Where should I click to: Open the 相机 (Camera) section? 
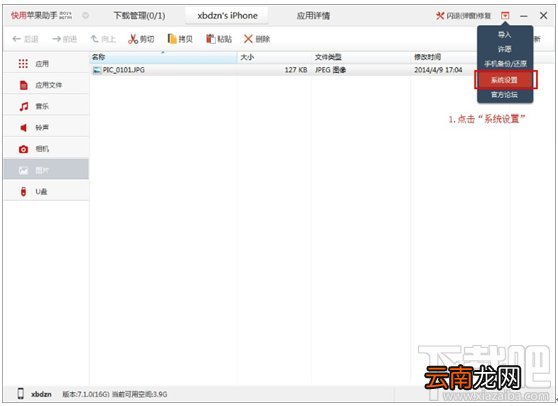(46, 149)
